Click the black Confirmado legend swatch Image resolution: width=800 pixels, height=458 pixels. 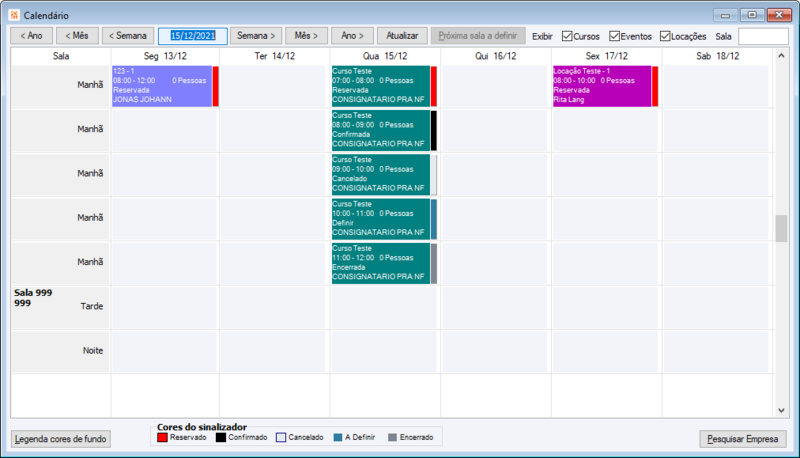[x=220, y=438]
